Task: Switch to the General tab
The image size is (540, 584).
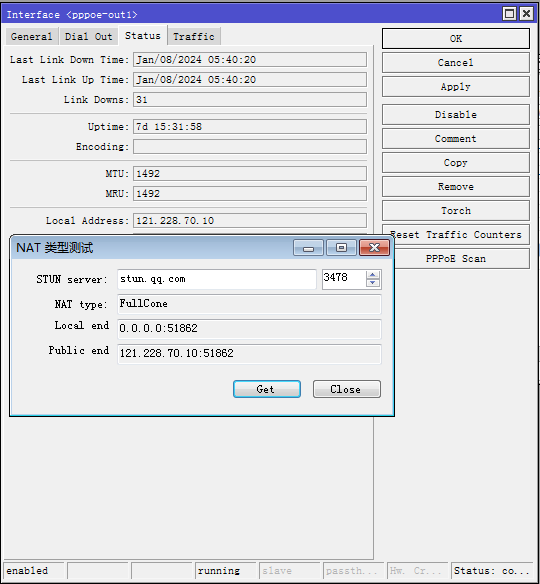Action: (x=32, y=36)
